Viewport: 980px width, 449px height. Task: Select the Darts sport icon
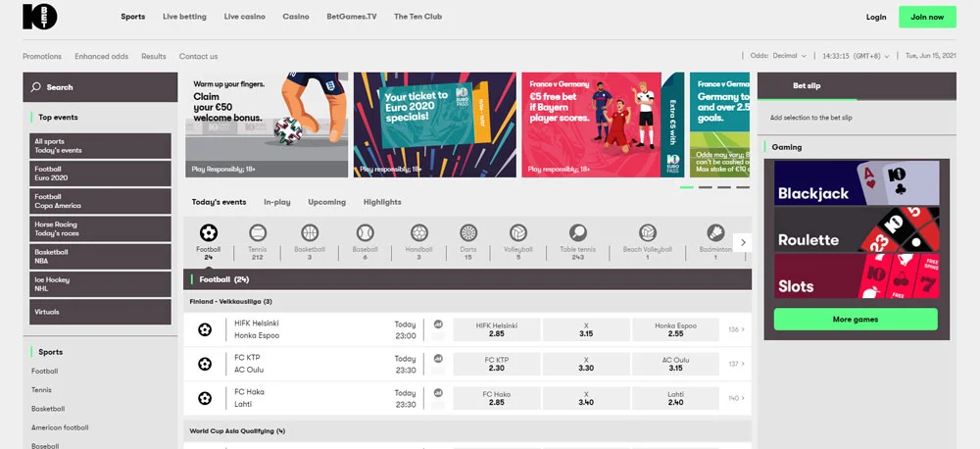[468, 233]
